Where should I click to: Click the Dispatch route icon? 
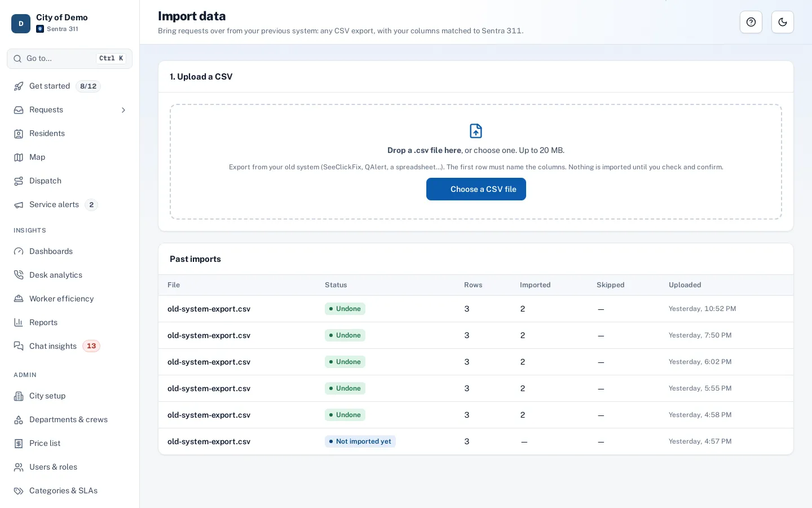[19, 181]
